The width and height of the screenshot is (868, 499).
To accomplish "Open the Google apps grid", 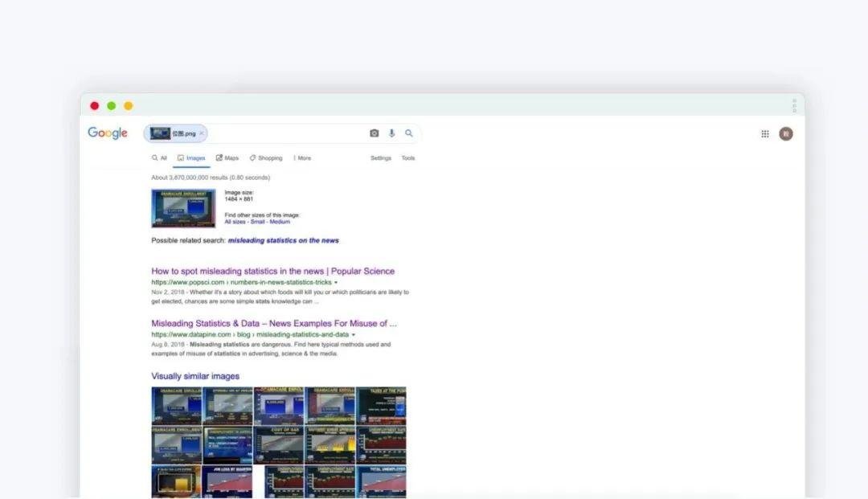I will point(765,134).
